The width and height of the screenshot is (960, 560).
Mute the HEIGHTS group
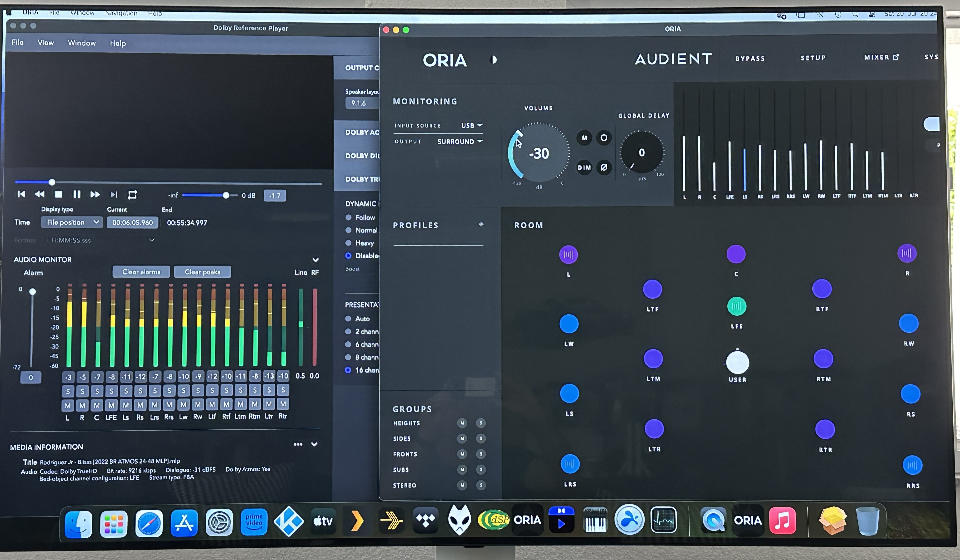pos(462,423)
